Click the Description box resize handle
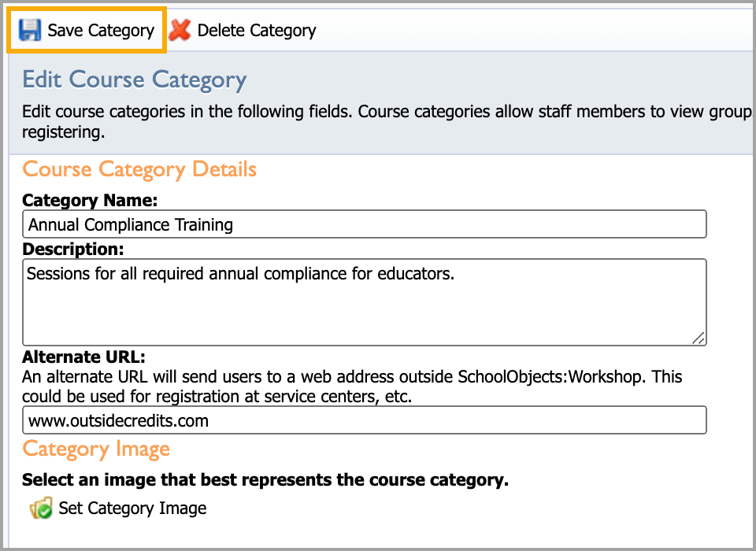The image size is (756, 551). (x=699, y=338)
